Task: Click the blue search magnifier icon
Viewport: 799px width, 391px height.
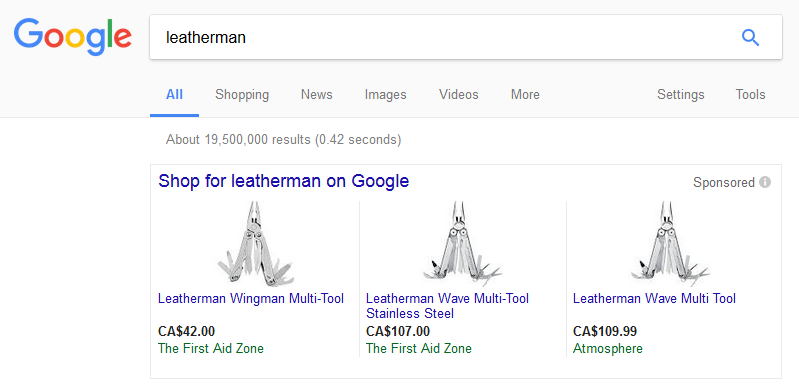Action: point(750,38)
